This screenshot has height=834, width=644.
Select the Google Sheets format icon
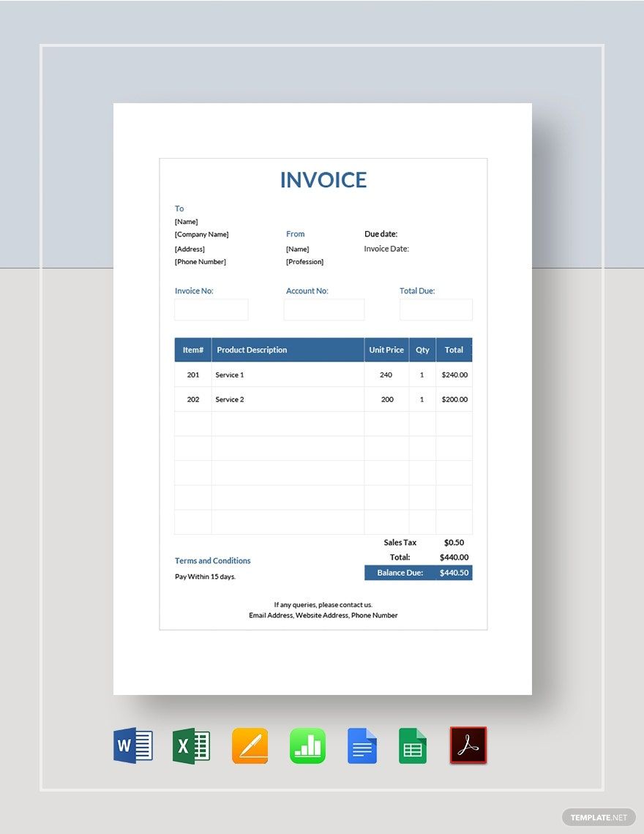(413, 745)
